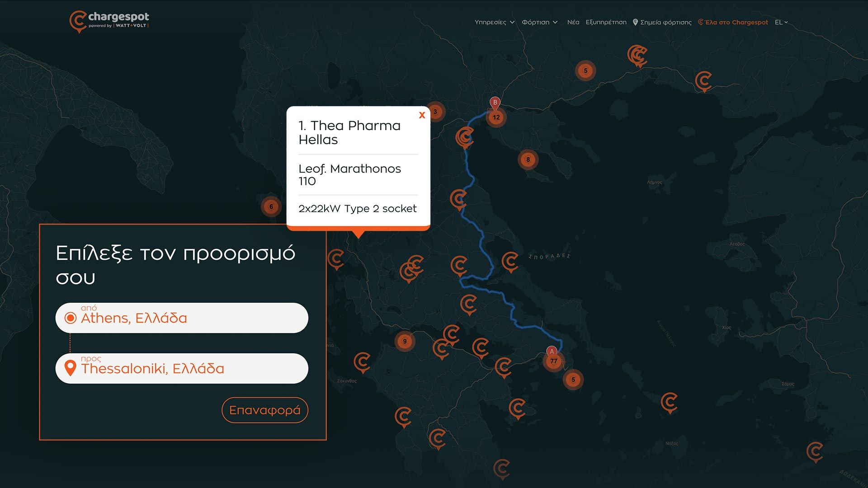
Task: Open the cluster marker labeled 9
Action: coord(405,342)
